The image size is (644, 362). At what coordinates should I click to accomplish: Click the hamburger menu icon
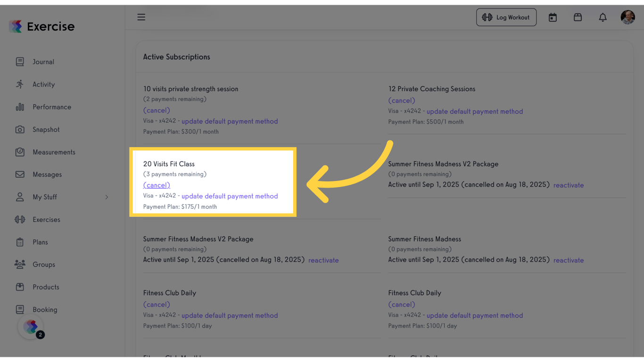141,17
